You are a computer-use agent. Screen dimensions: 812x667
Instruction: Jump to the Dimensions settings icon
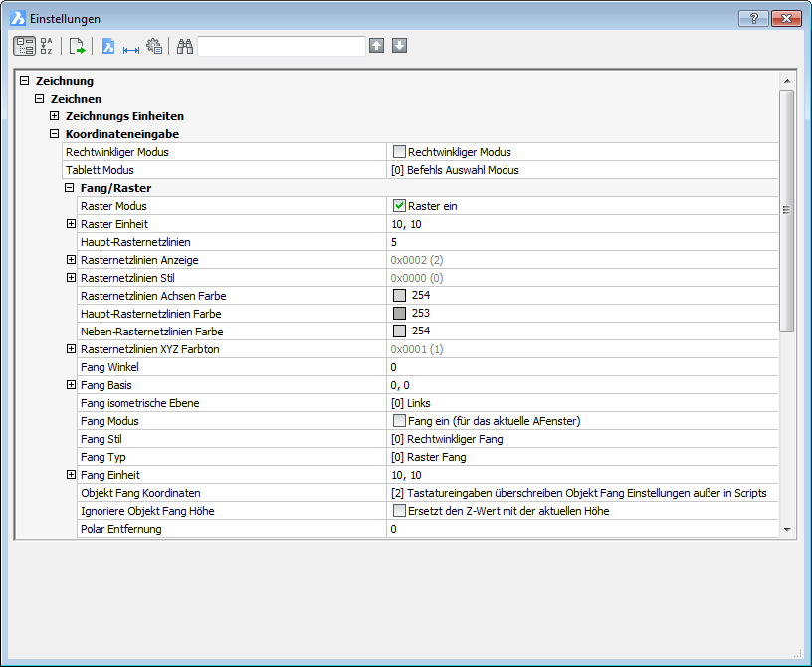click(x=130, y=46)
